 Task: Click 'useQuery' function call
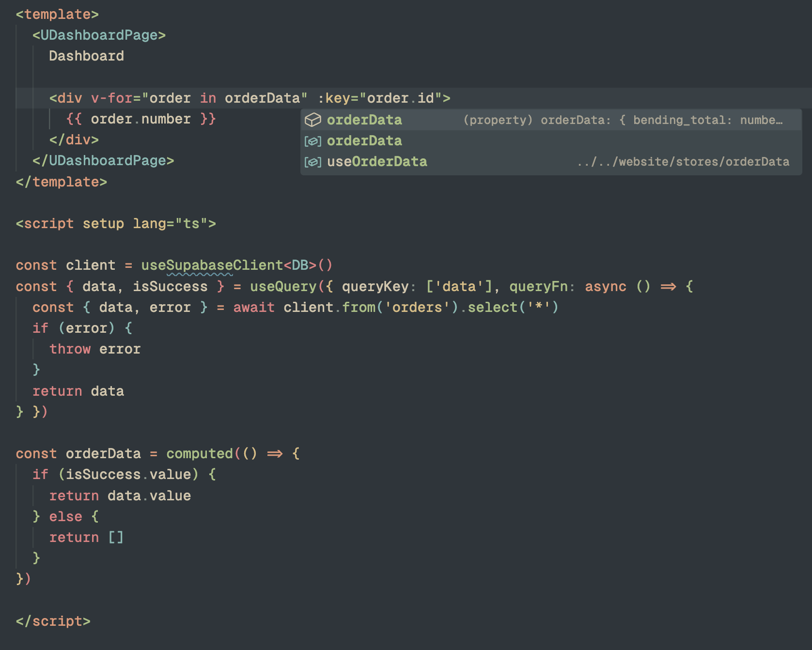283,287
